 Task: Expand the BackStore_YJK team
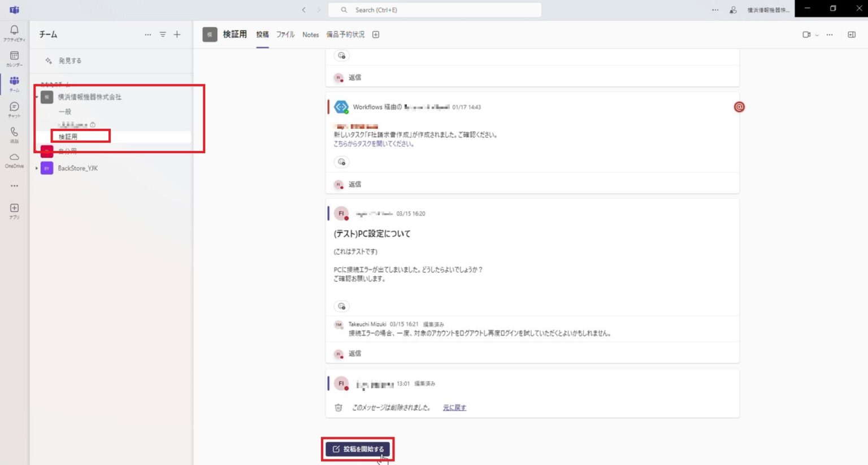point(36,168)
